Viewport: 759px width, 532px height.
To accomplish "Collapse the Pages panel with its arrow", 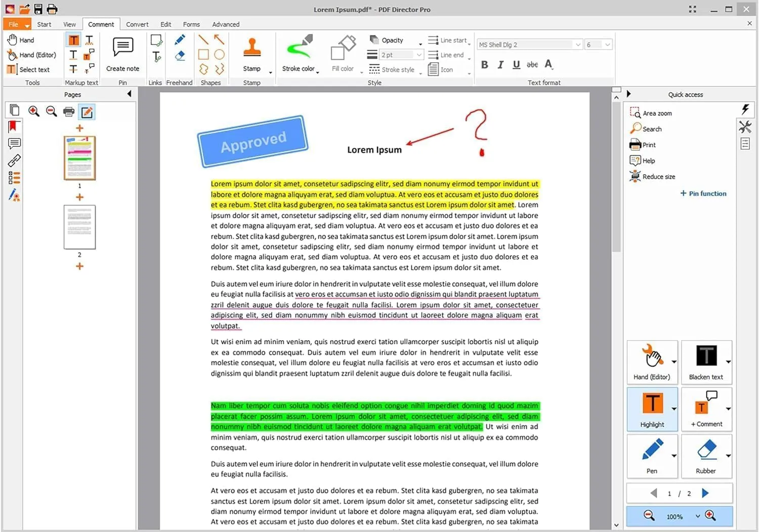I will click(129, 93).
